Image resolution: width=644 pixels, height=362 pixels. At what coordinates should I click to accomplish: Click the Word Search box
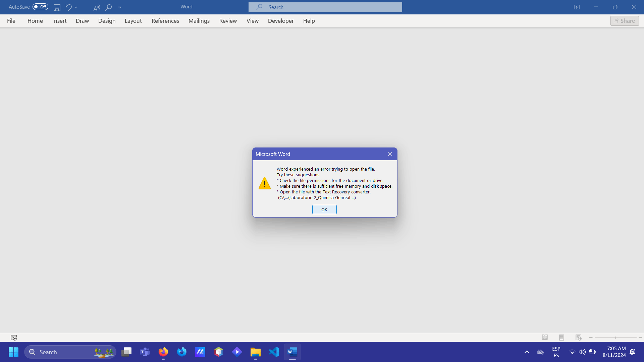point(325,7)
